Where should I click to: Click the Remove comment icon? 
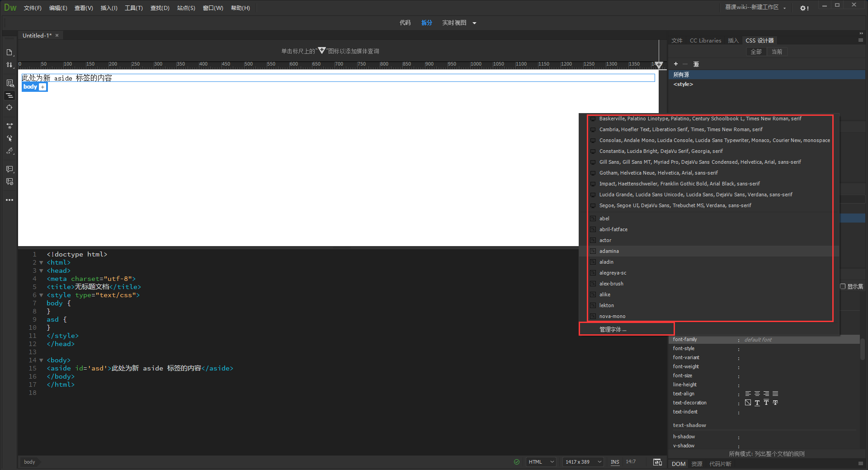[9, 182]
